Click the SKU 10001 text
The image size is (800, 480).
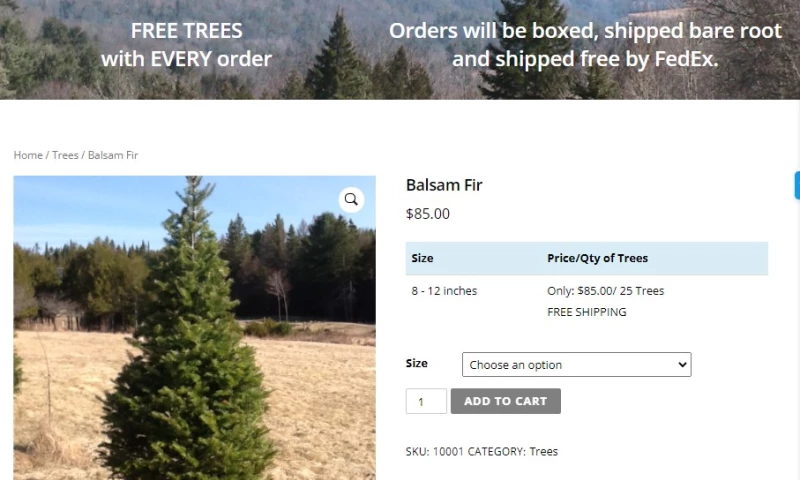click(433, 451)
